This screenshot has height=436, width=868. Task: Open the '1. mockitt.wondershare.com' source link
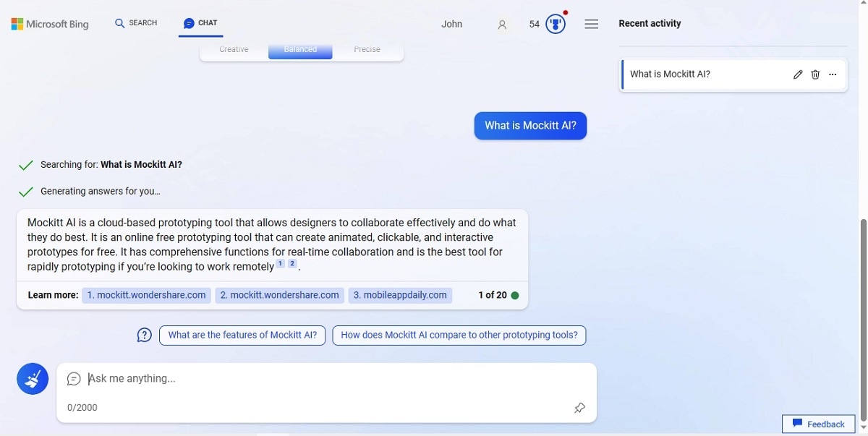pos(146,295)
